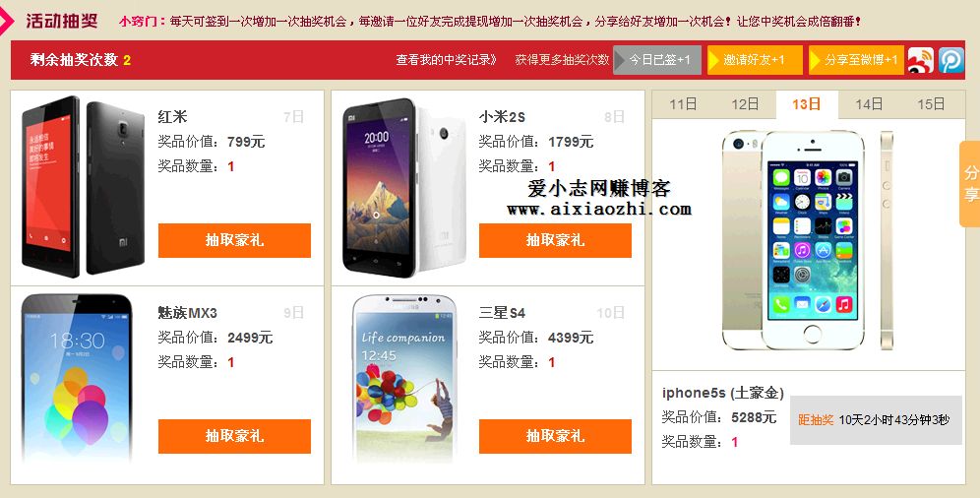The width and height of the screenshot is (980, 498).
Task: Click 抽取豪礼 for the 红米 prize
Action: pyautogui.click(x=234, y=240)
